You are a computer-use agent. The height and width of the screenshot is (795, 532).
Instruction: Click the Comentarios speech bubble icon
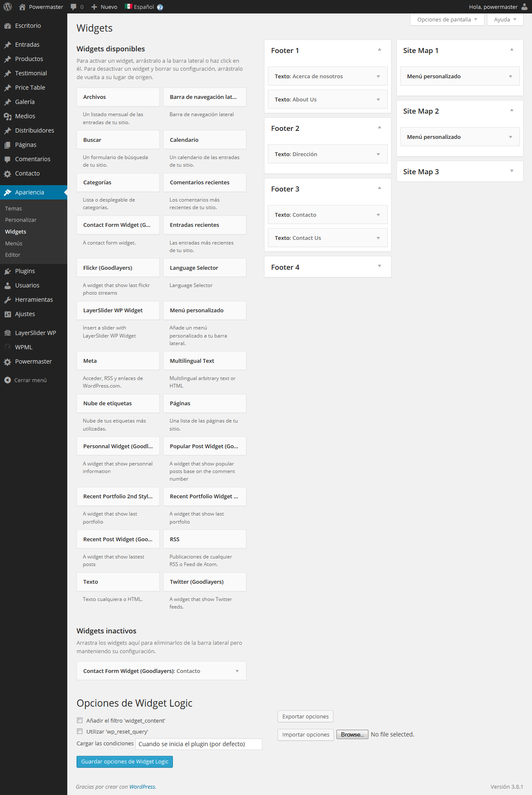pos(8,159)
